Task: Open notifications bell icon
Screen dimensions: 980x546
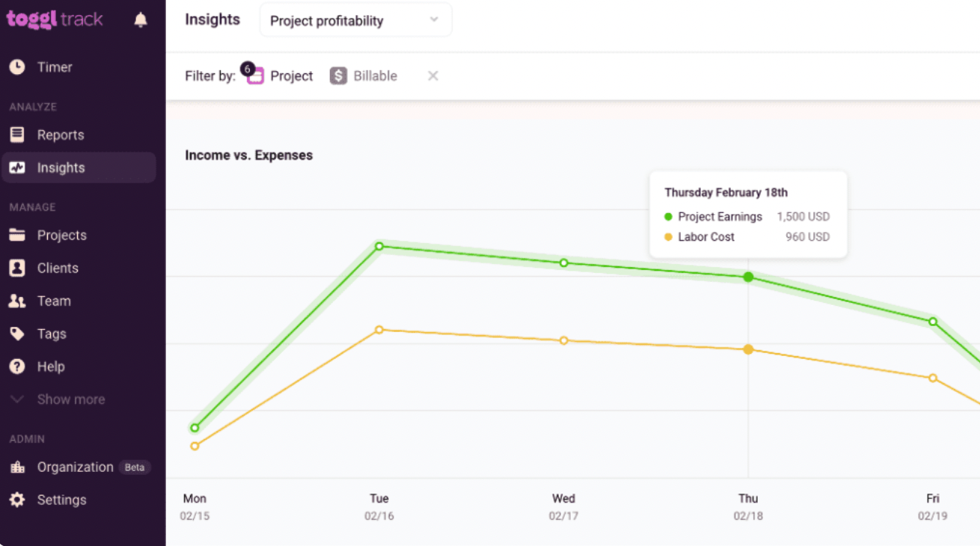Action: click(141, 20)
